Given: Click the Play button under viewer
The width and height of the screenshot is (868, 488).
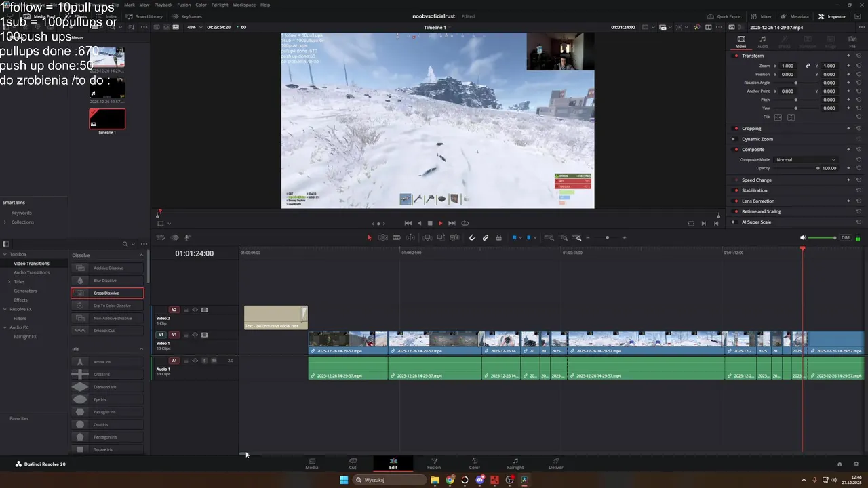Looking at the screenshot, I should tap(440, 223).
